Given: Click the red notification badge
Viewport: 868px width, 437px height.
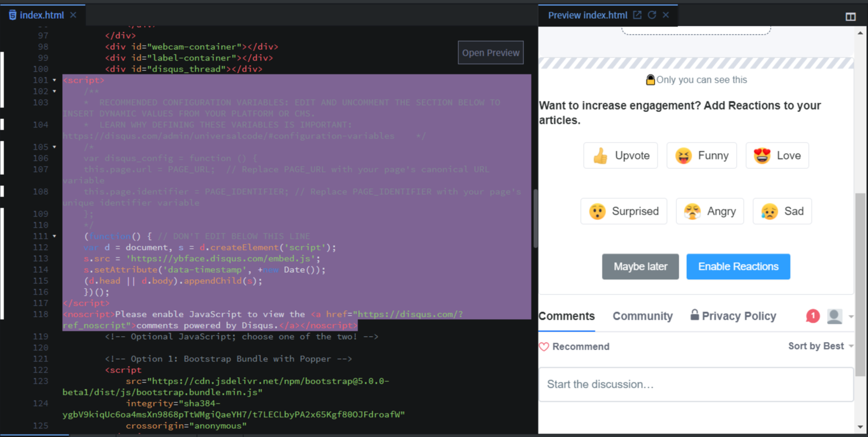Looking at the screenshot, I should coord(812,316).
